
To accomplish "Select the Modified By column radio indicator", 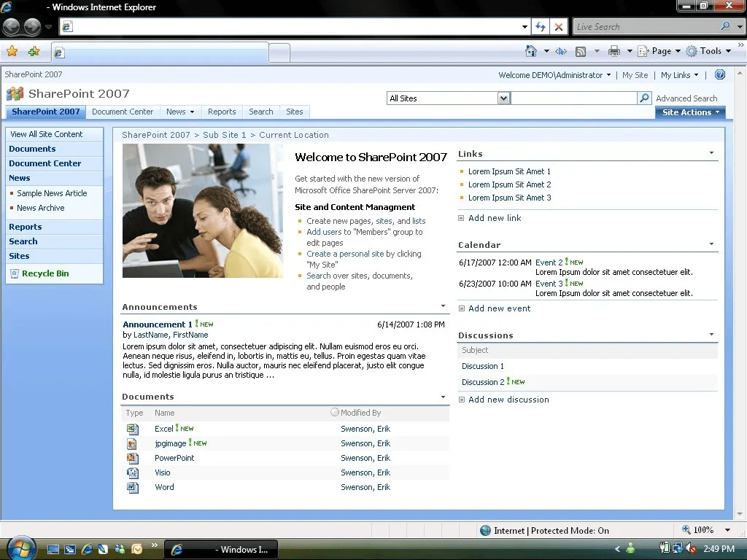I will [x=335, y=412].
